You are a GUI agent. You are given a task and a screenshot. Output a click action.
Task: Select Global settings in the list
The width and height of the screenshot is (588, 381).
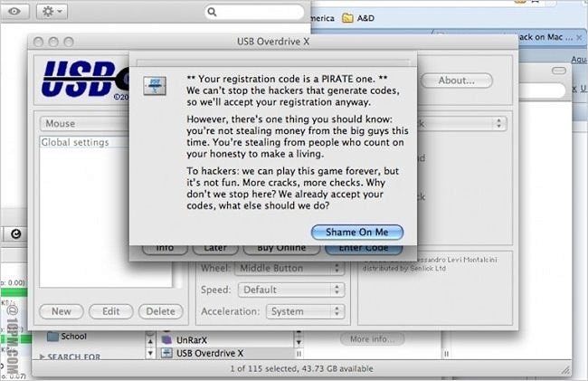click(85, 142)
